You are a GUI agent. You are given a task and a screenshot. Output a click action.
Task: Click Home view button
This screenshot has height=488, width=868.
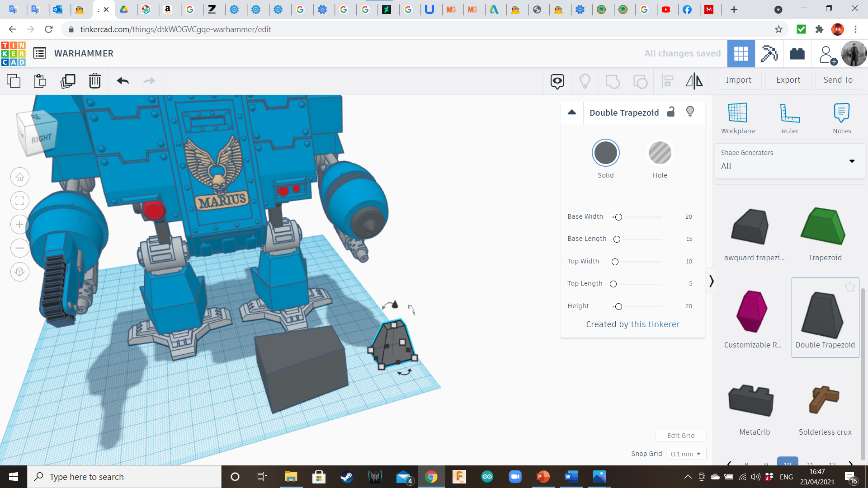pyautogui.click(x=20, y=177)
